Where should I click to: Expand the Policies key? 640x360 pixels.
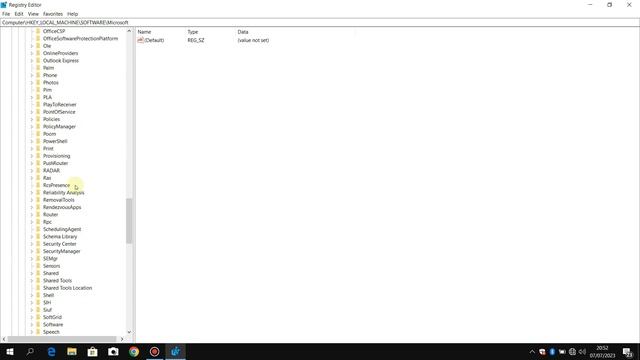point(32,119)
